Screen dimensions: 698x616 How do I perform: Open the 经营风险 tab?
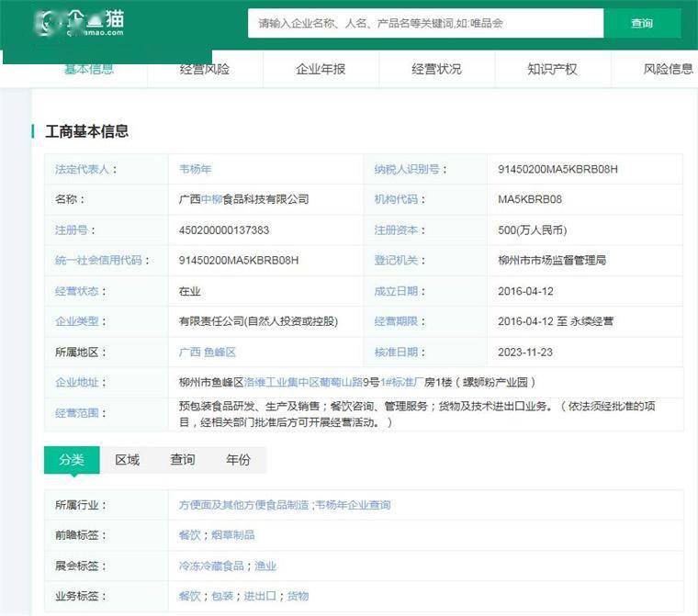[205, 70]
